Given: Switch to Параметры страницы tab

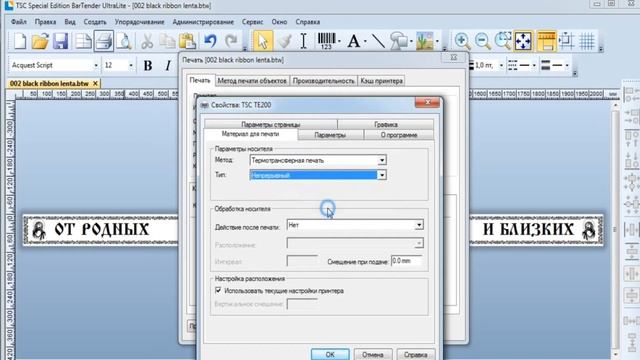Looking at the screenshot, I should 271,124.
